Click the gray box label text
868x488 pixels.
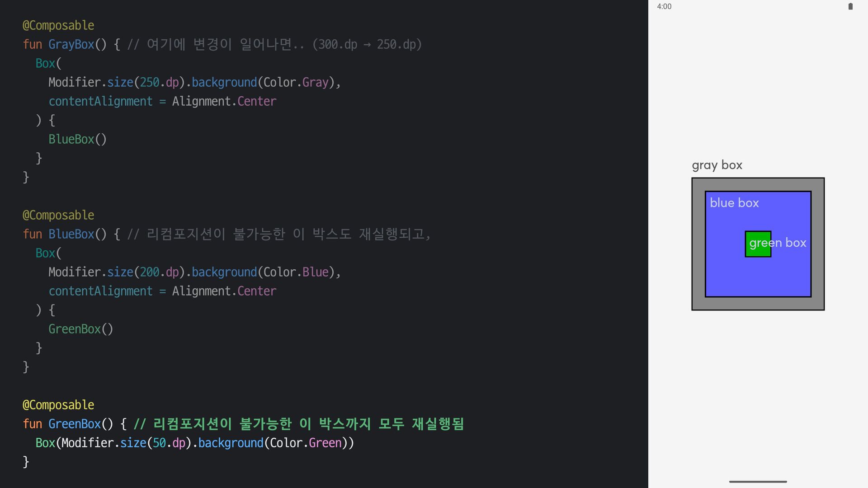(717, 165)
